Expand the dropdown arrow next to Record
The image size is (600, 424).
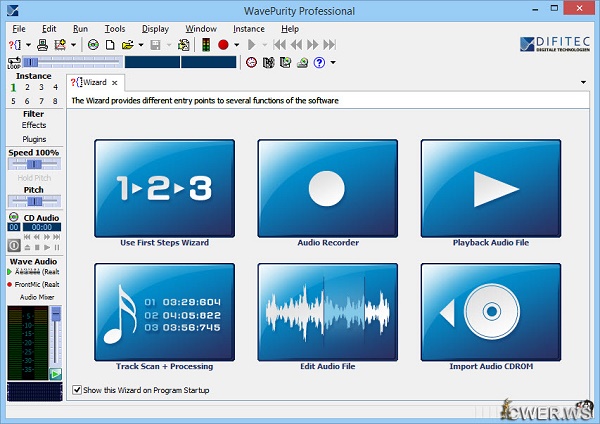236,45
